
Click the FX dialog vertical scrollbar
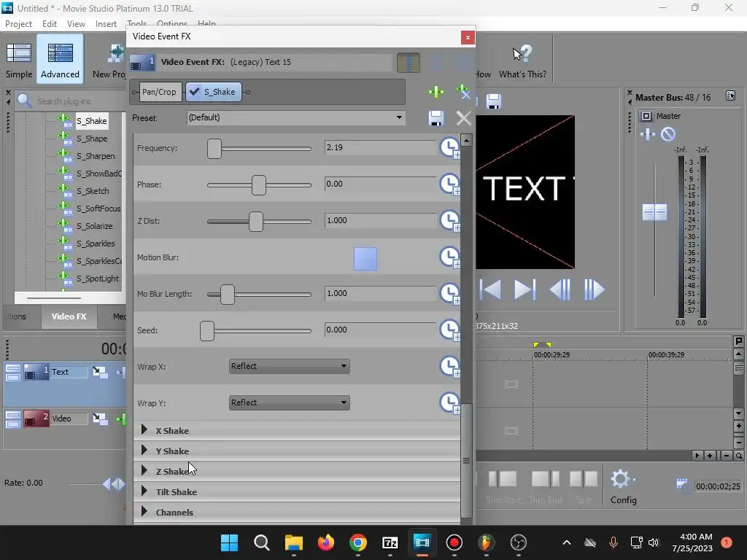pyautogui.click(x=466, y=461)
